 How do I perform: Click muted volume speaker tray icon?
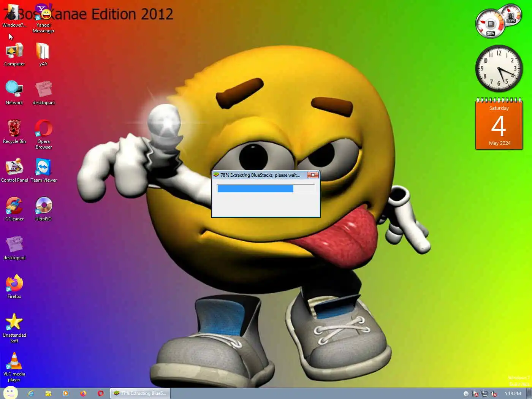pos(494,394)
